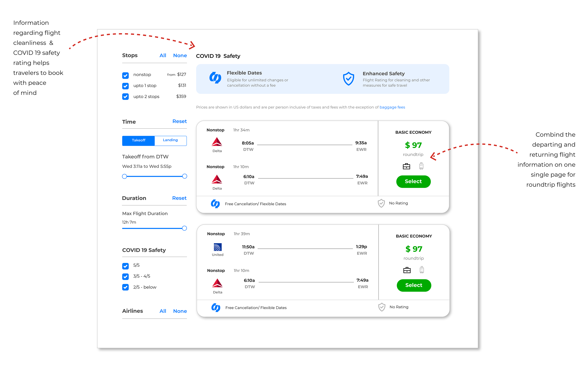Toggle the 3/5 - 4/5 rating checkbox
Image resolution: width=588 pixels, height=366 pixels.
point(125,276)
